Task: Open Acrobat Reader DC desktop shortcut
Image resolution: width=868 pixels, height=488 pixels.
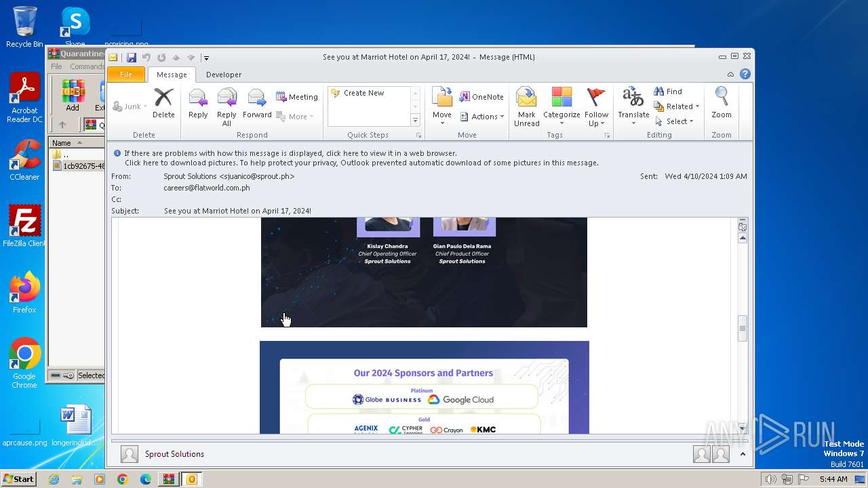Action: point(24,98)
